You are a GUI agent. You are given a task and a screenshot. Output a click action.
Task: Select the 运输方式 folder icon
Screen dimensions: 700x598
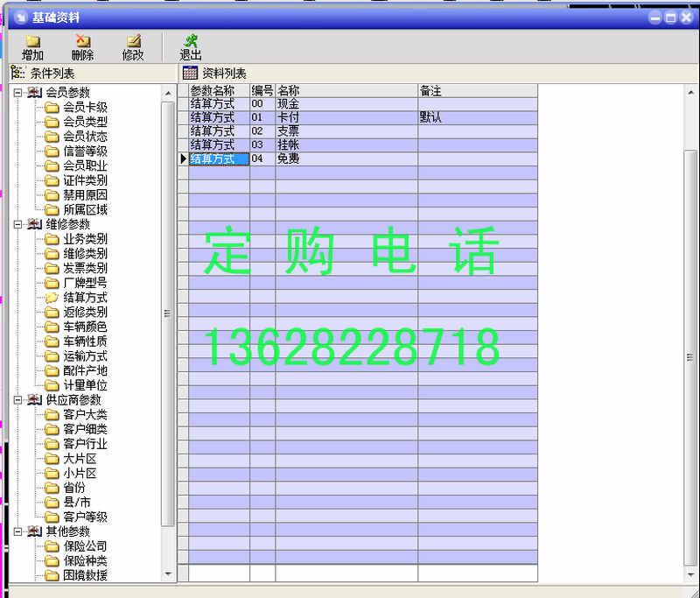[52, 356]
